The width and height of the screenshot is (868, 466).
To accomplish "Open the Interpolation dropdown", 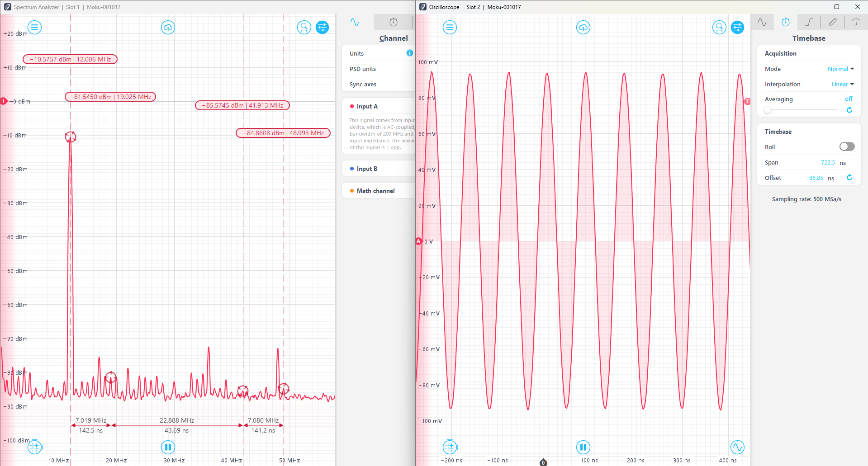I will coord(842,85).
